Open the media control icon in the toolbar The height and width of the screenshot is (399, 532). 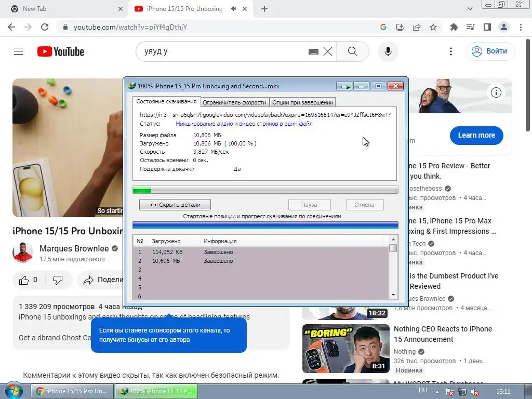point(470,27)
